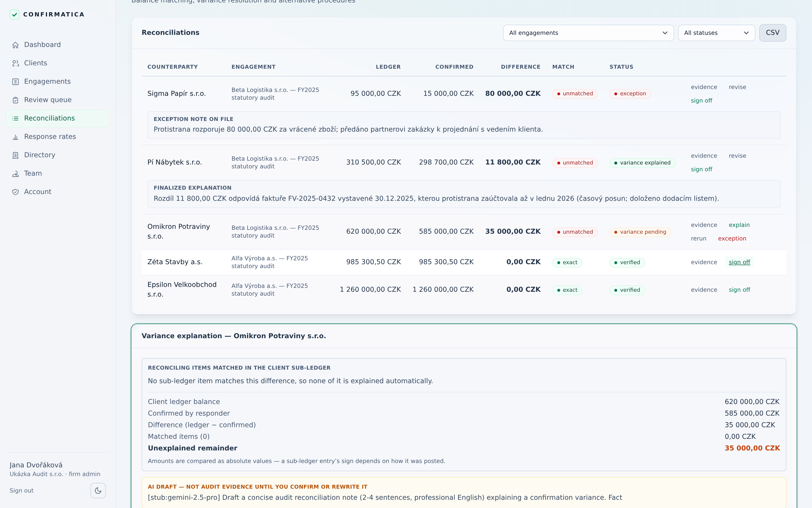Open the All engagements dropdown

click(x=588, y=33)
